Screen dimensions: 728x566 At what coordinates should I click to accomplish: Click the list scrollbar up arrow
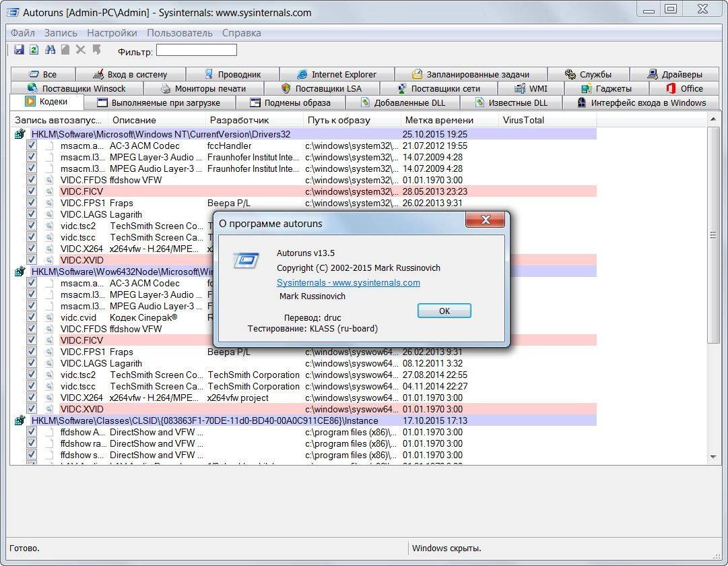(x=713, y=120)
